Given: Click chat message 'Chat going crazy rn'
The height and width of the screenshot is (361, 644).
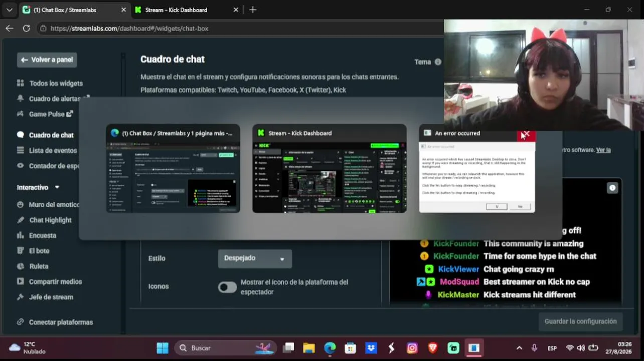Looking at the screenshot, I should [x=519, y=269].
